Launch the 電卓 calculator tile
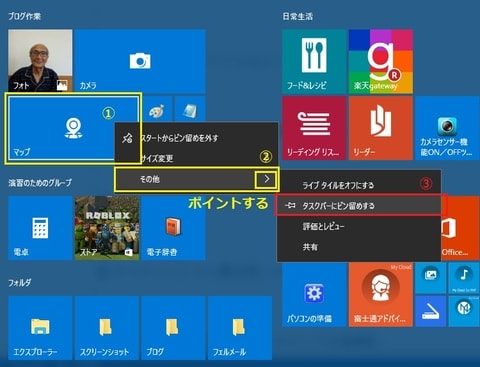This screenshot has width=480, height=367. [x=40, y=228]
